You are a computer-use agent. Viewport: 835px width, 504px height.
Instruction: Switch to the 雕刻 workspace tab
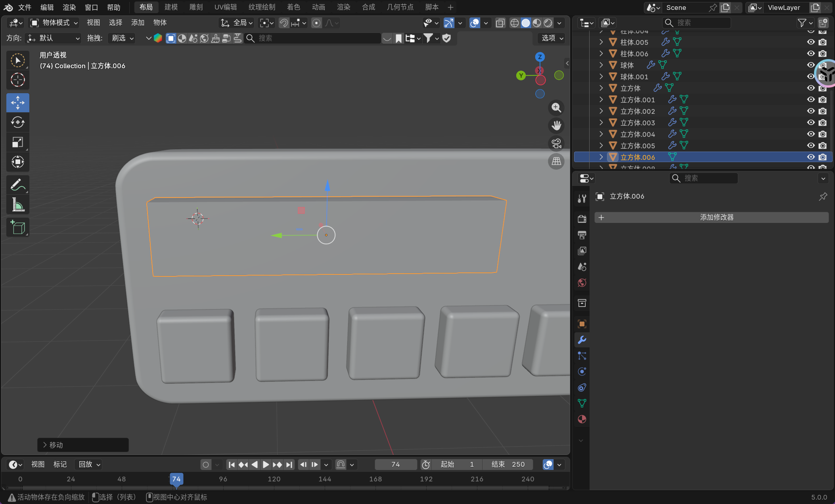pos(196,7)
